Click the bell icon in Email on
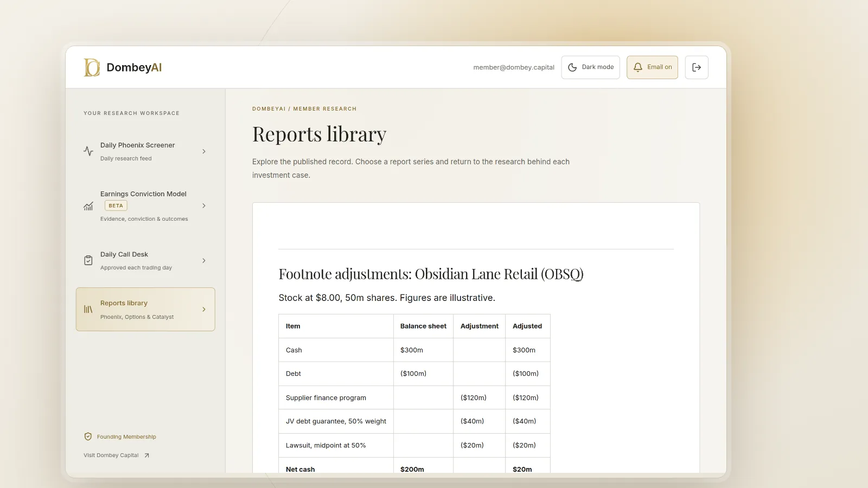This screenshot has width=868, height=488. [x=638, y=67]
